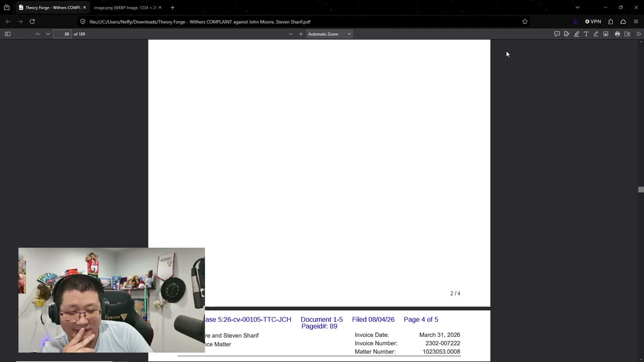Save the PDF document
This screenshot has width=644, height=362.
click(627, 34)
